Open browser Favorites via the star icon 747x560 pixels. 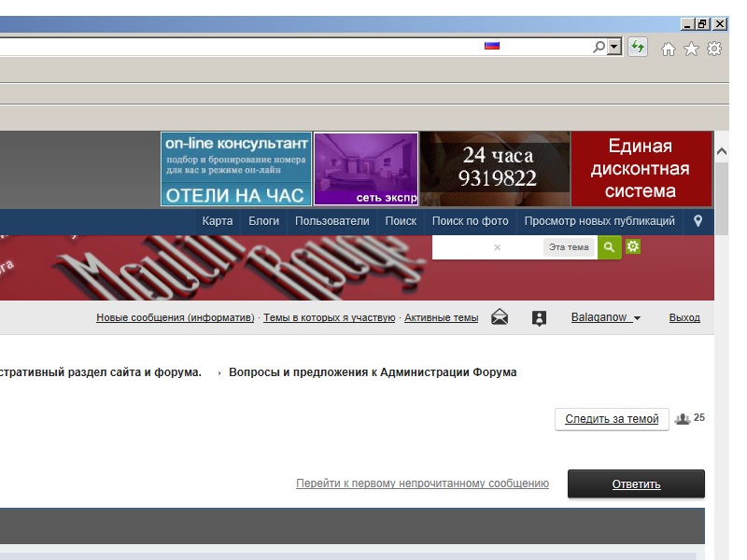point(691,49)
